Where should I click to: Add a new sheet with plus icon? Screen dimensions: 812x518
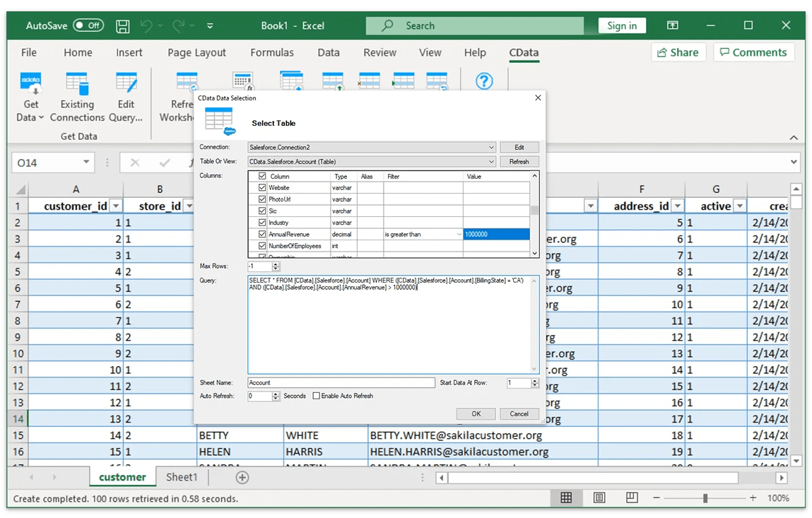[242, 478]
